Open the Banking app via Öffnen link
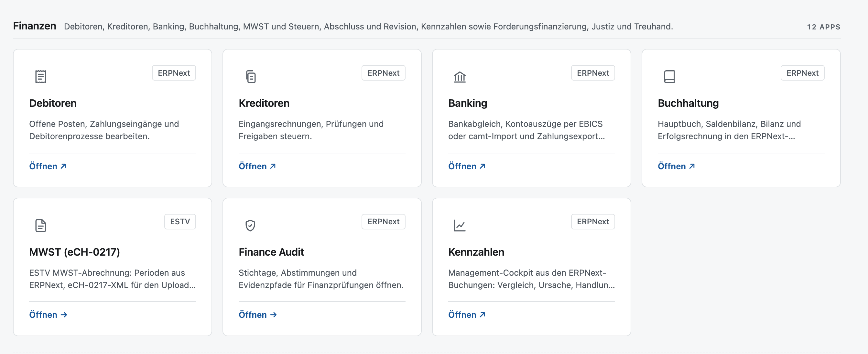Image resolution: width=868 pixels, height=354 pixels. coord(467,166)
